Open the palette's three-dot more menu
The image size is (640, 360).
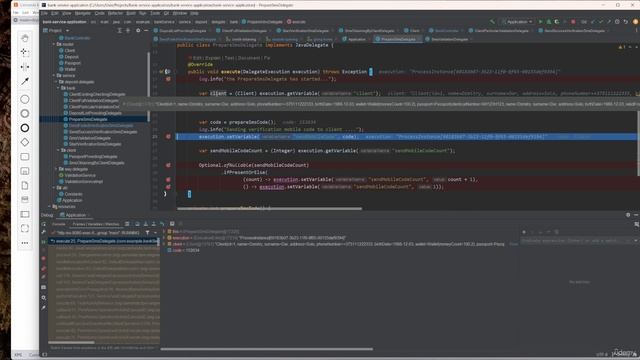coord(25,243)
